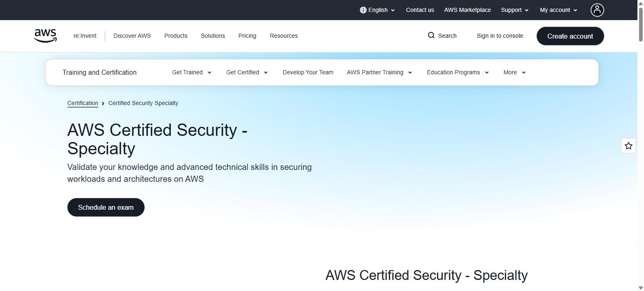The height and width of the screenshot is (291, 644).
Task: Open the re:Invent menu item
Action: point(85,36)
